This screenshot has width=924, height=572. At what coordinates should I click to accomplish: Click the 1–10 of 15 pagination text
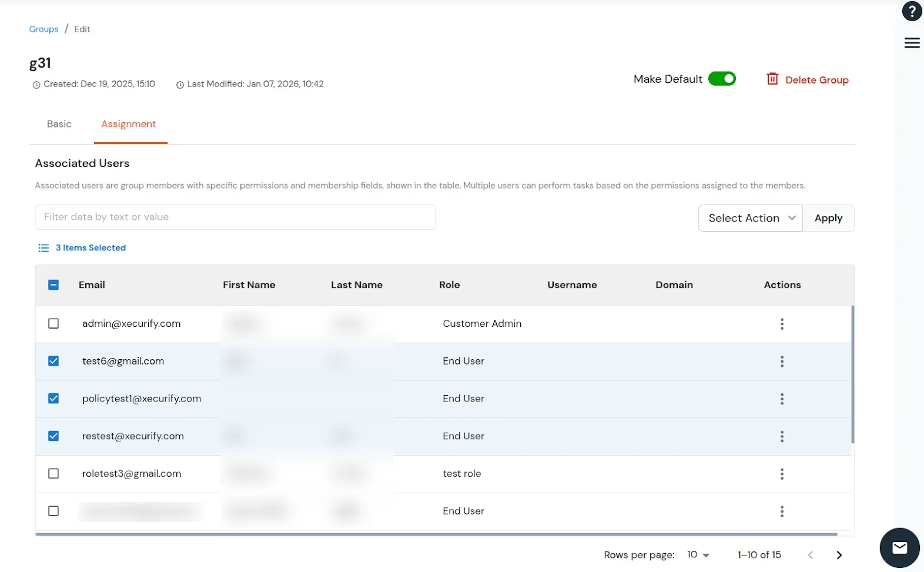(759, 555)
